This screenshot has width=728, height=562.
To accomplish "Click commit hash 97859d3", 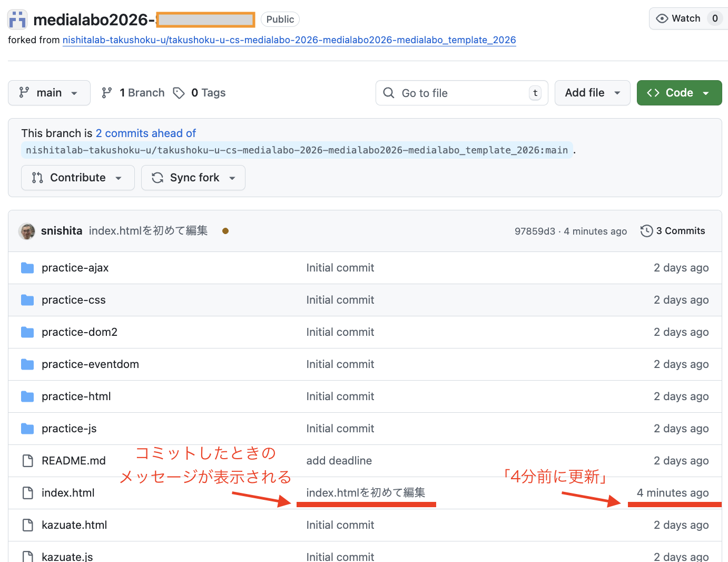I will [x=535, y=231].
